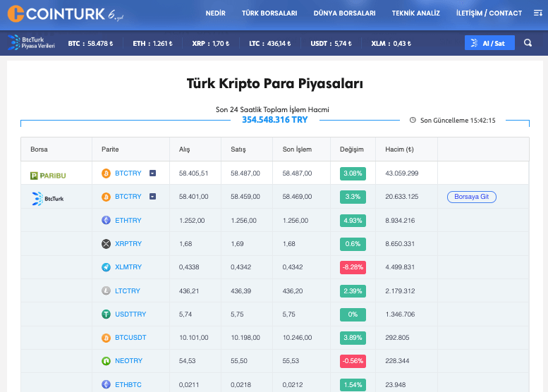Expand the Paribu BTCTRY dropdown arrow
The image size is (548, 392).
[152, 173]
